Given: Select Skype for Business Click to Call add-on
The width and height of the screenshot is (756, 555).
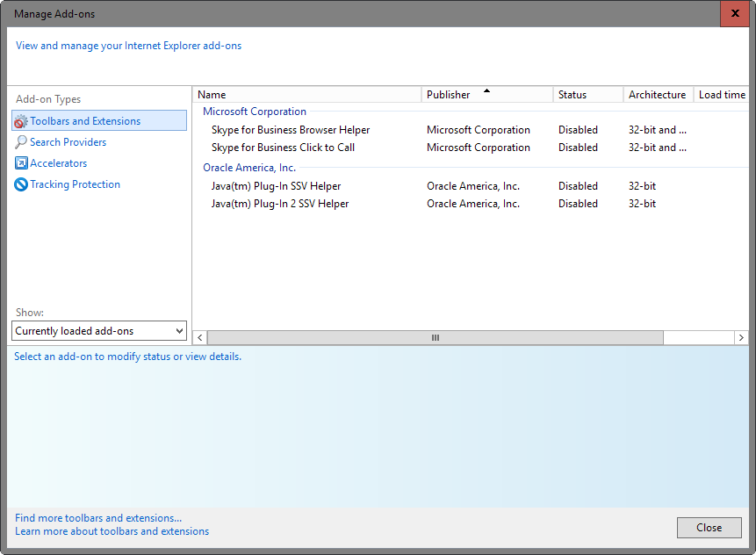Looking at the screenshot, I should [283, 148].
